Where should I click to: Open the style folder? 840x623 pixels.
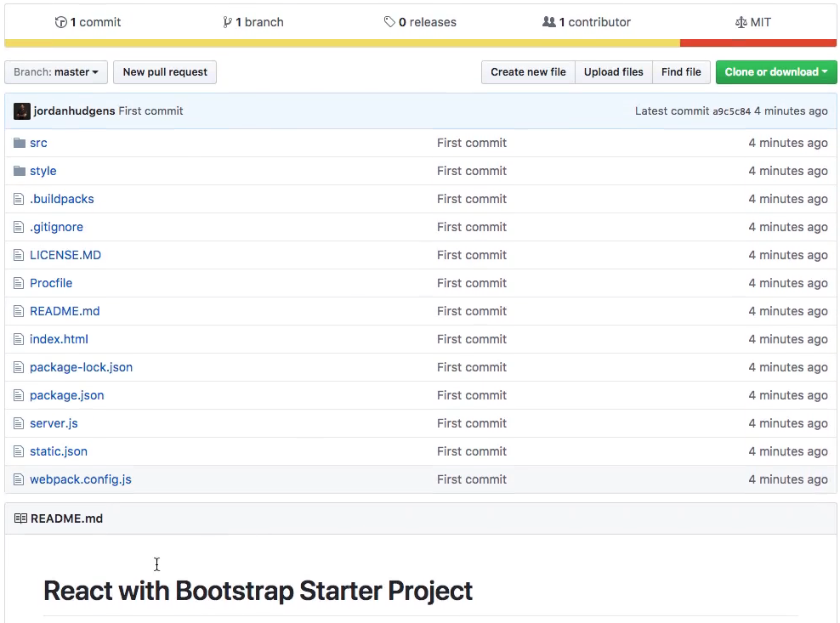(x=43, y=170)
